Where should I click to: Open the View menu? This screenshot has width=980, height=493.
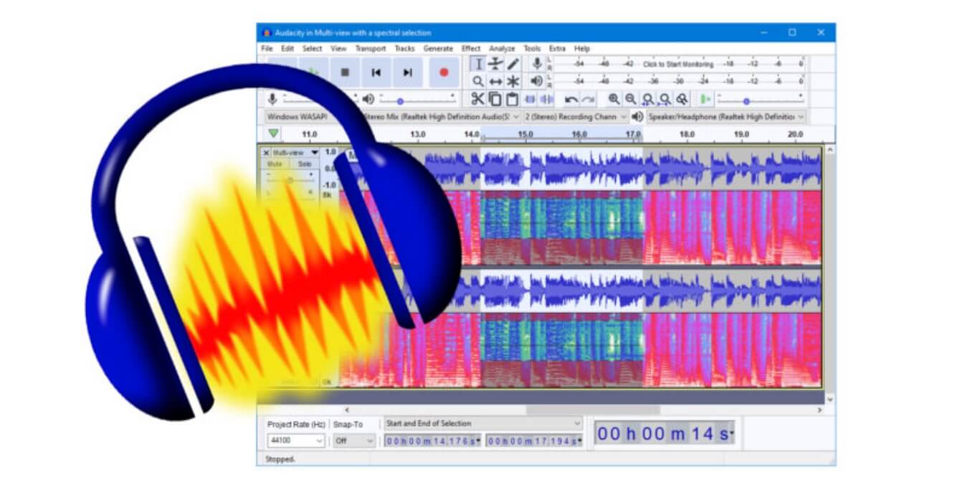click(338, 49)
